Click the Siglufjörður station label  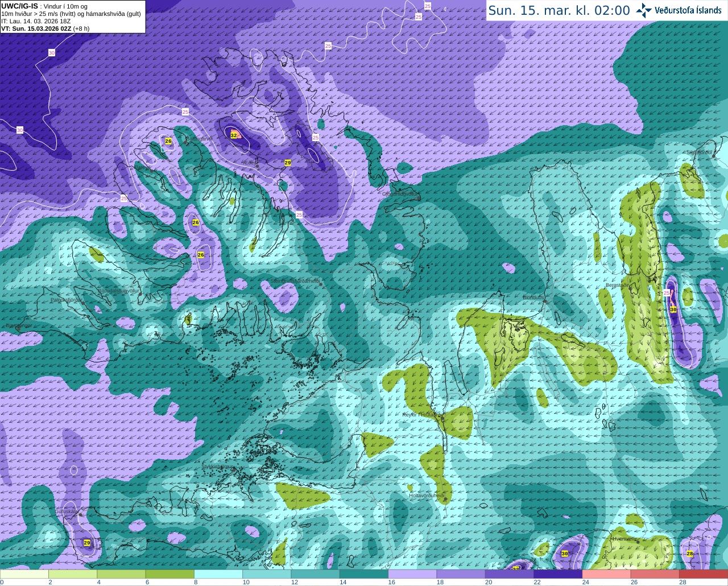[700, 152]
